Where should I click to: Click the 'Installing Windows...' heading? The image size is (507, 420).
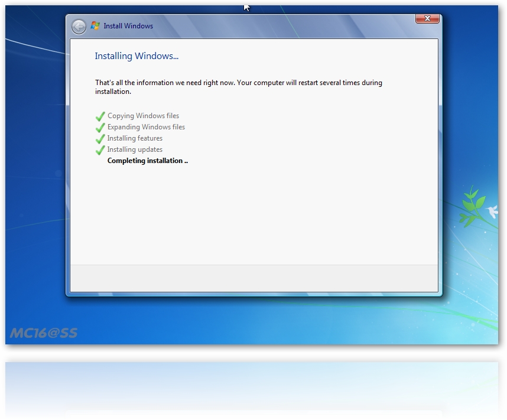tap(136, 56)
